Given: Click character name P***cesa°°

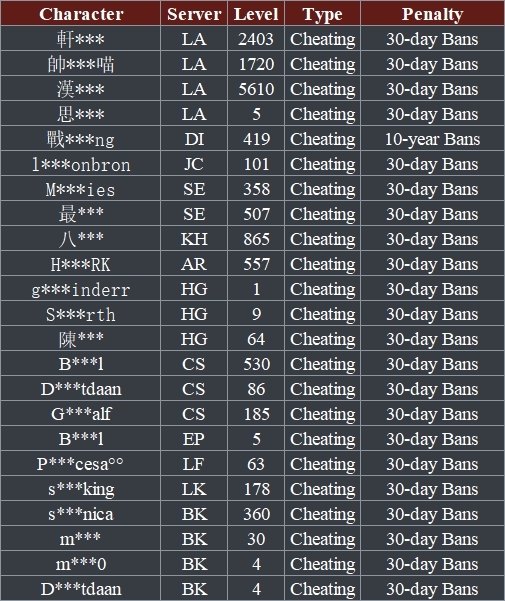Looking at the screenshot, I should (x=81, y=464).
